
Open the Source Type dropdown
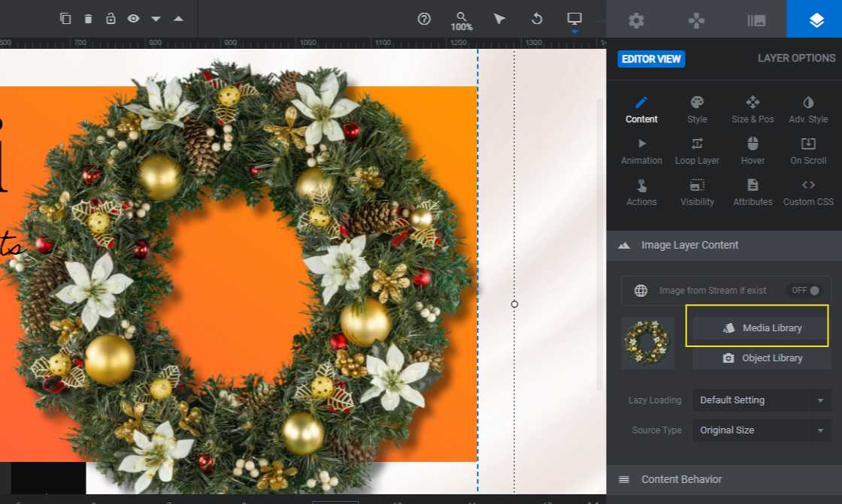tap(762, 430)
